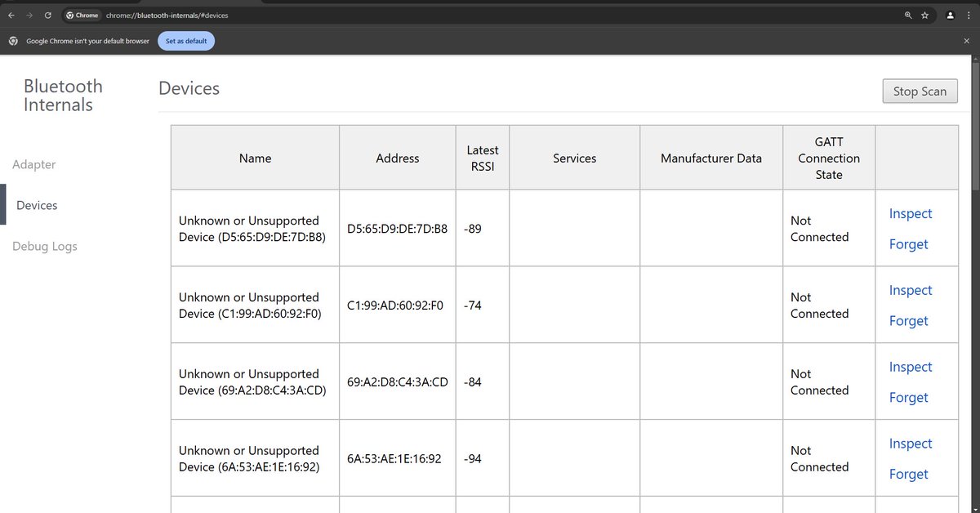Viewport: 980px width, 513px height.
Task: Open Debug Logs in the sidebar
Action: (x=45, y=246)
